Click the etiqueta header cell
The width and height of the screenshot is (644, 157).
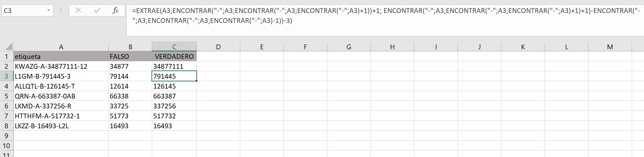coord(61,56)
